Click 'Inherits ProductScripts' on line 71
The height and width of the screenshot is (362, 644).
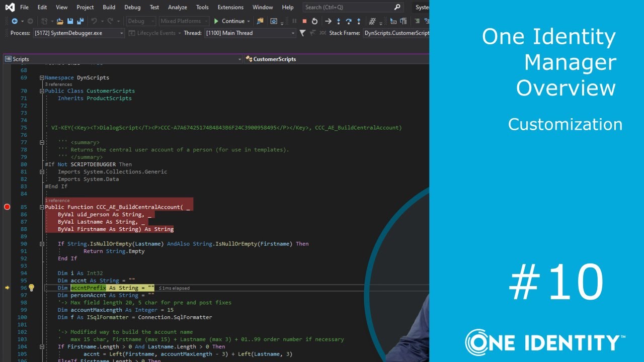pos(95,99)
